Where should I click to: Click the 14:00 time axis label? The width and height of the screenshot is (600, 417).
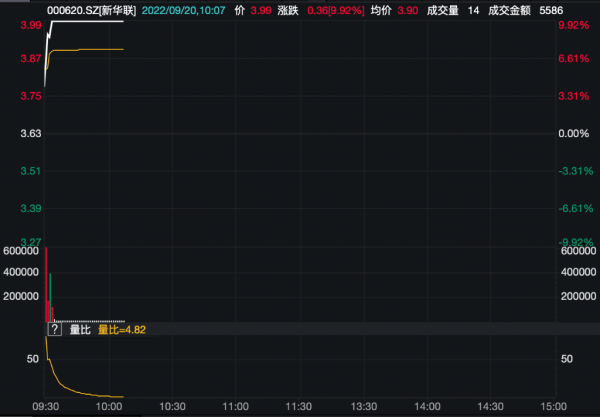point(427,406)
